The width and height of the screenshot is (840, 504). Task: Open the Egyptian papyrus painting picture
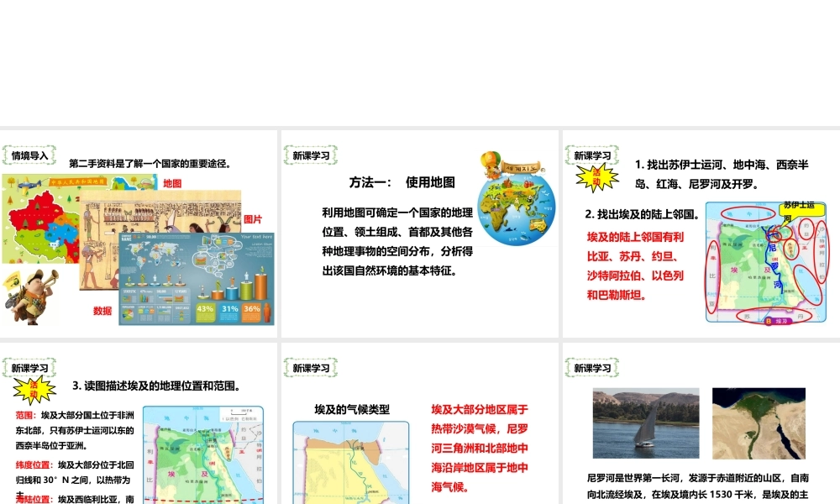point(160,212)
